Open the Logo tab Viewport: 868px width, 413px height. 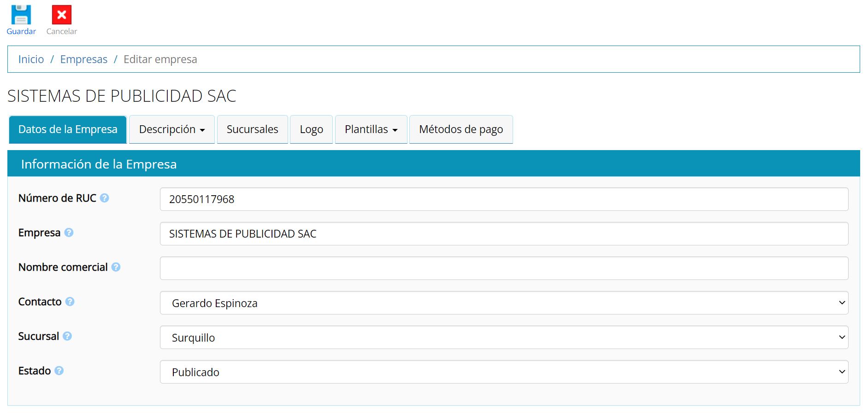click(311, 129)
